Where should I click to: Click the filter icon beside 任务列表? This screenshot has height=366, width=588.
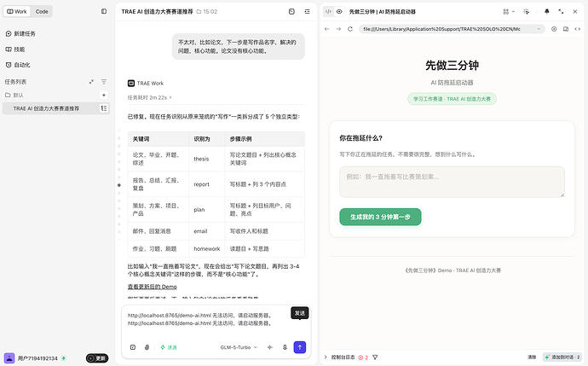coord(104,82)
